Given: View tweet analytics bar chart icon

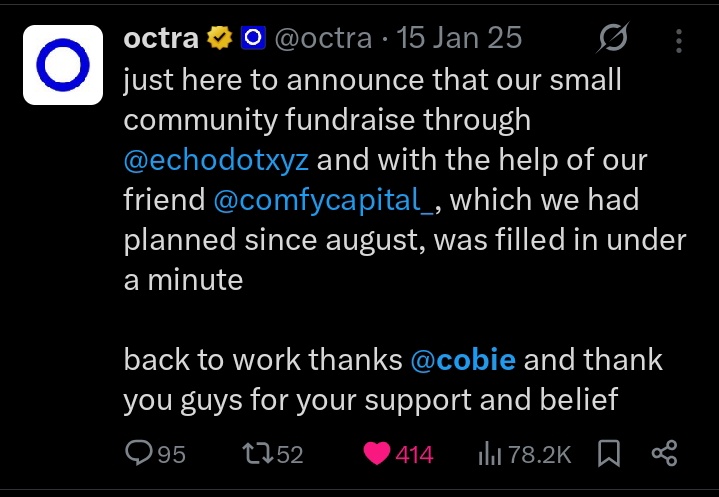Looking at the screenshot, I should (x=490, y=454).
